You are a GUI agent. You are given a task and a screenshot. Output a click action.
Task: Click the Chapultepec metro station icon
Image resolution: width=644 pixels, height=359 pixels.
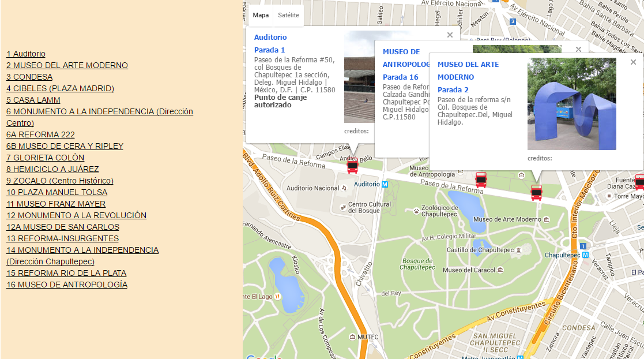click(586, 255)
